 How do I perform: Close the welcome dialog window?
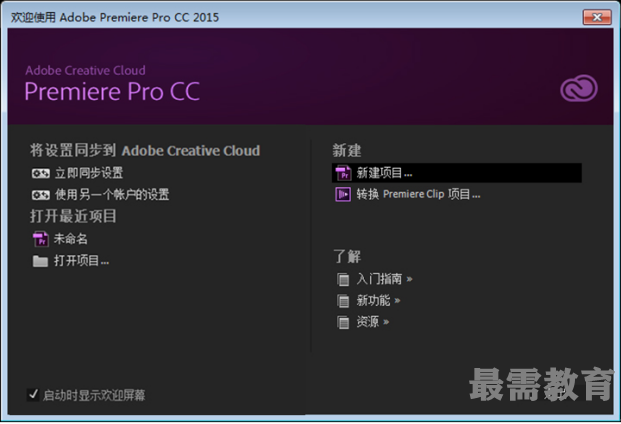[x=597, y=17]
